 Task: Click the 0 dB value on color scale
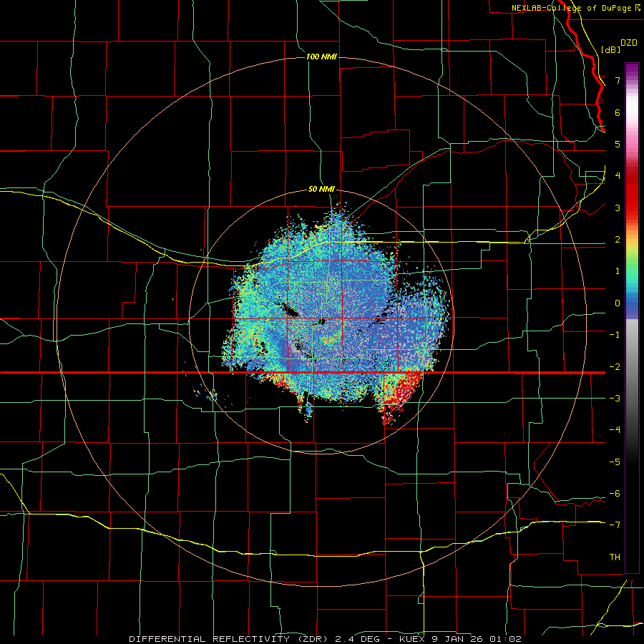point(618,303)
